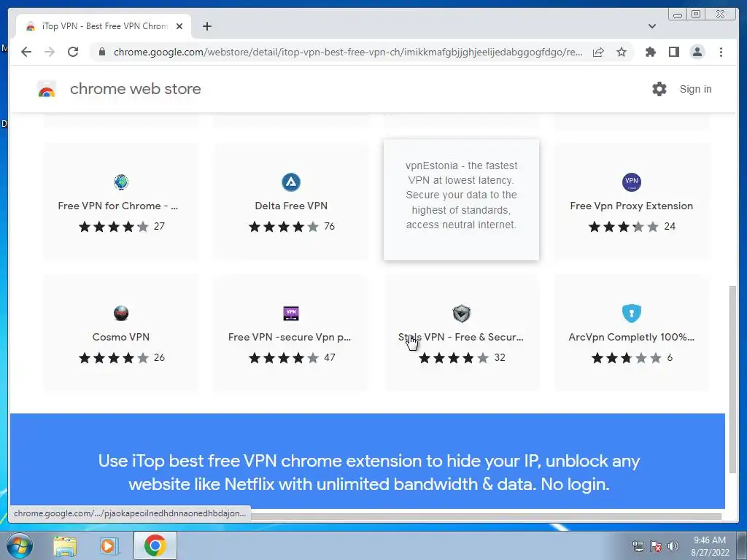747x560 pixels.
Task: Click the padlock site info icon
Action: (x=101, y=52)
